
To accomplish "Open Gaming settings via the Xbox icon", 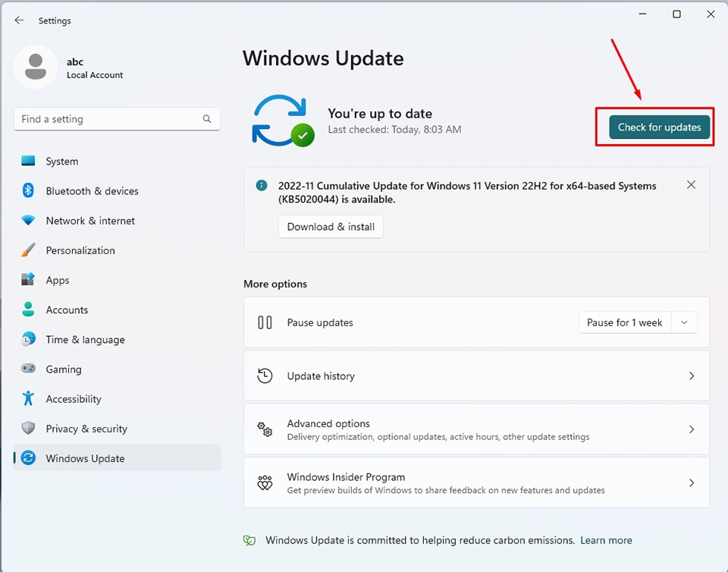I will (x=29, y=369).
